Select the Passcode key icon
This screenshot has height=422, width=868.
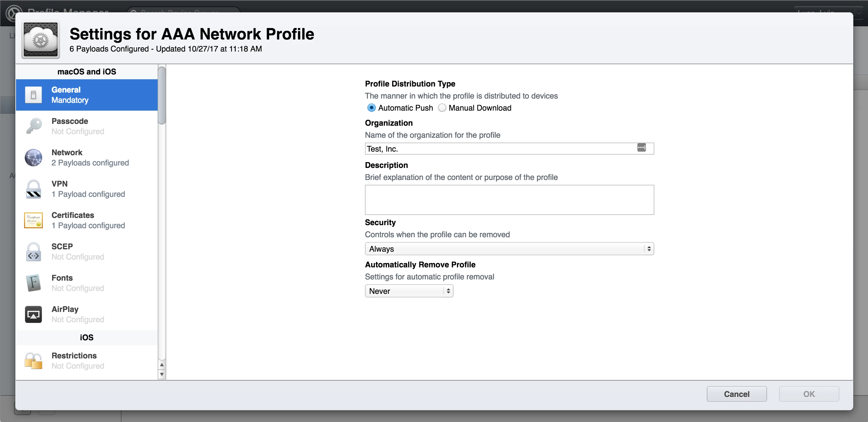tap(34, 126)
